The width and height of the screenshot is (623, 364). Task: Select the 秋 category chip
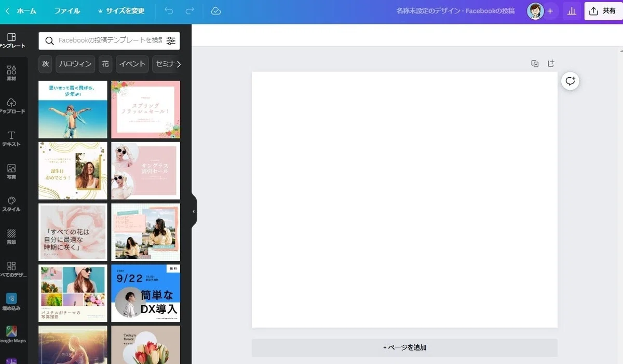[x=46, y=64]
